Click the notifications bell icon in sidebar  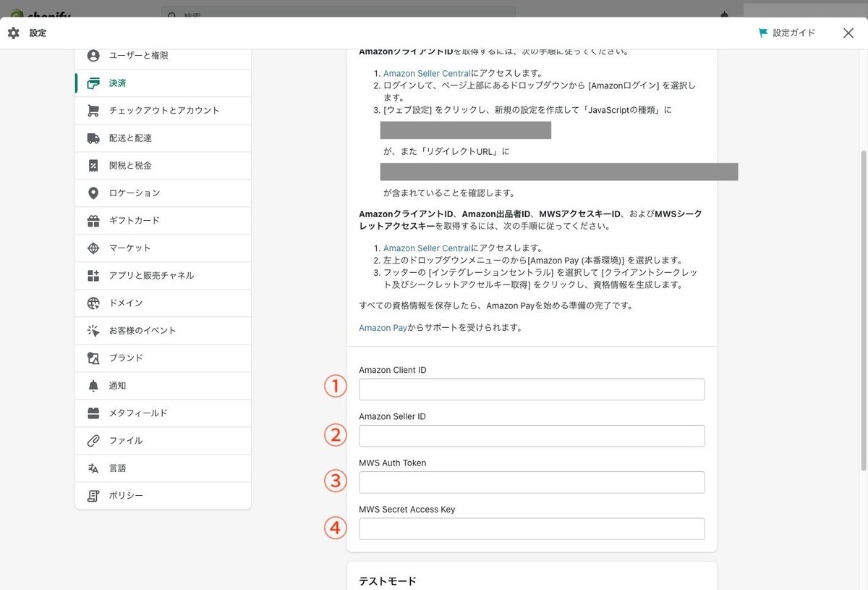click(93, 386)
